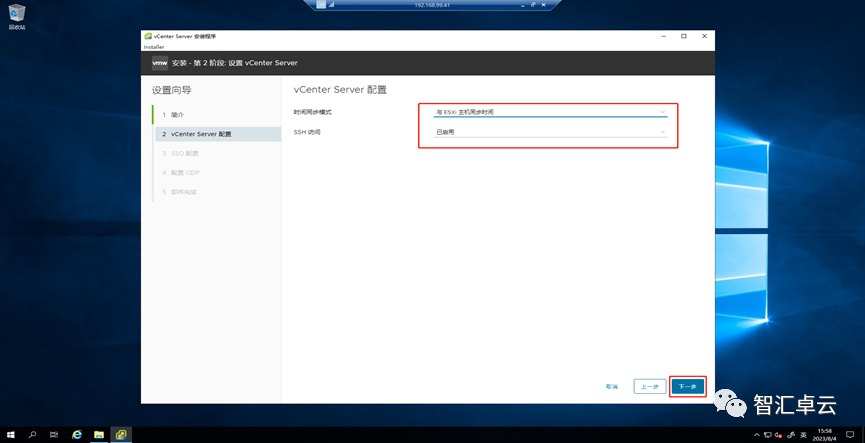Screen dimensions: 865x443
Task: Click the 192.168.99.41 connection bar title
Action: [432, 4]
